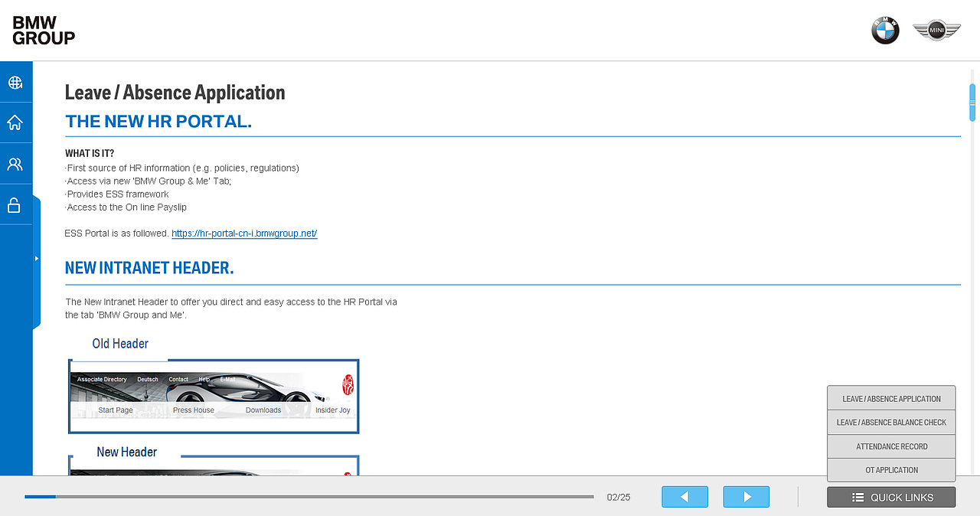Click the unlocked padlock sidebar icon
Screen dimensions: 980x516
point(14,204)
